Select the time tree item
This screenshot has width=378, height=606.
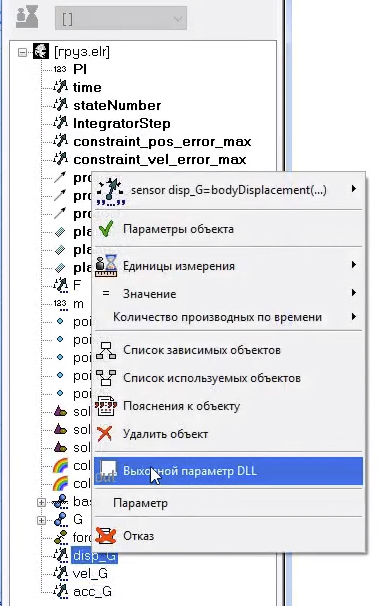point(87,87)
